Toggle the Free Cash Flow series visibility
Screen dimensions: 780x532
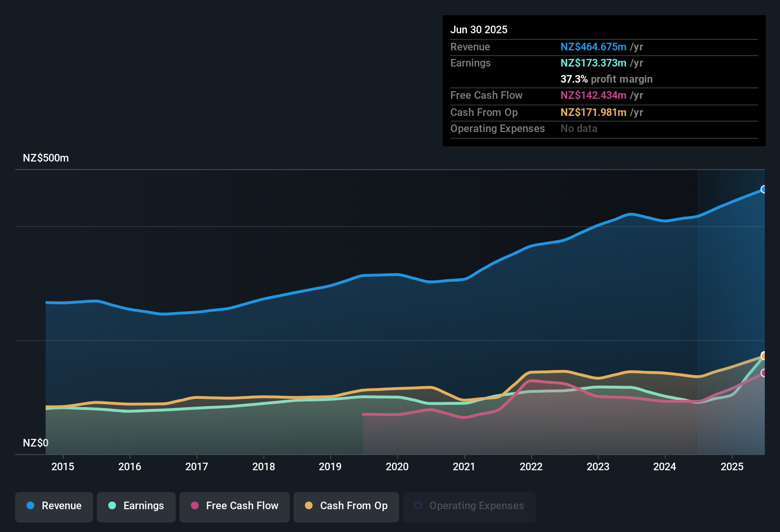(234, 506)
